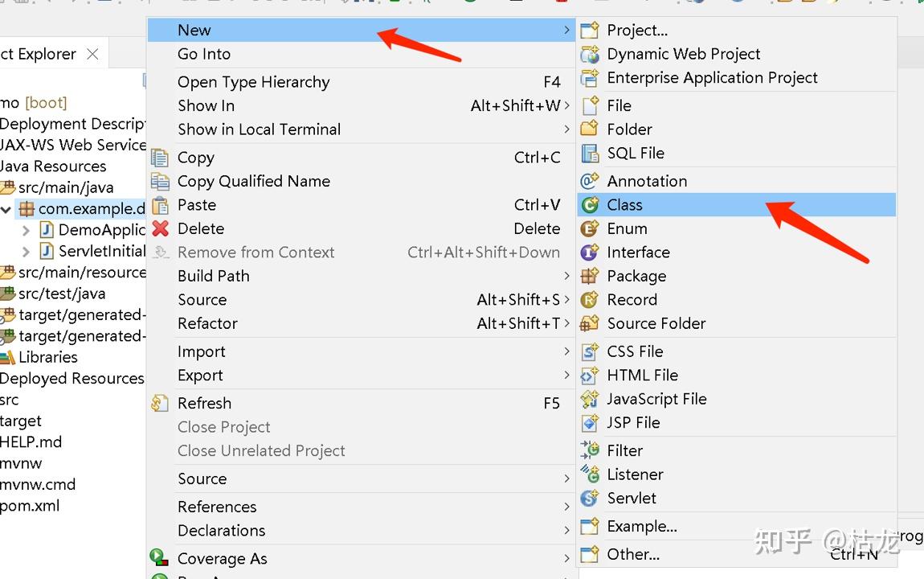Choose Refresh from the context menu
Image resolution: width=924 pixels, height=579 pixels.
click(x=204, y=403)
